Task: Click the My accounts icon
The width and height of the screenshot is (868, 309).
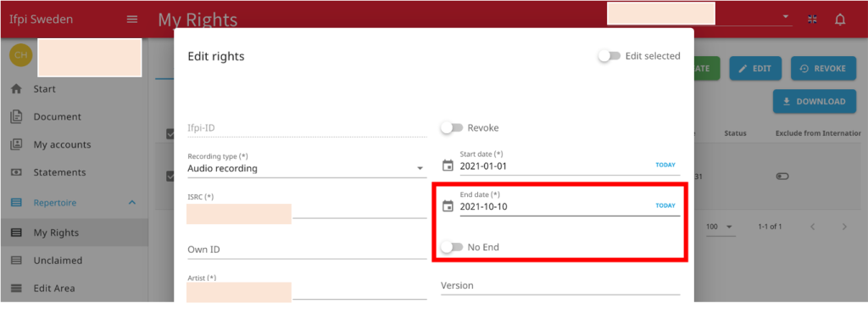Action: tap(17, 144)
